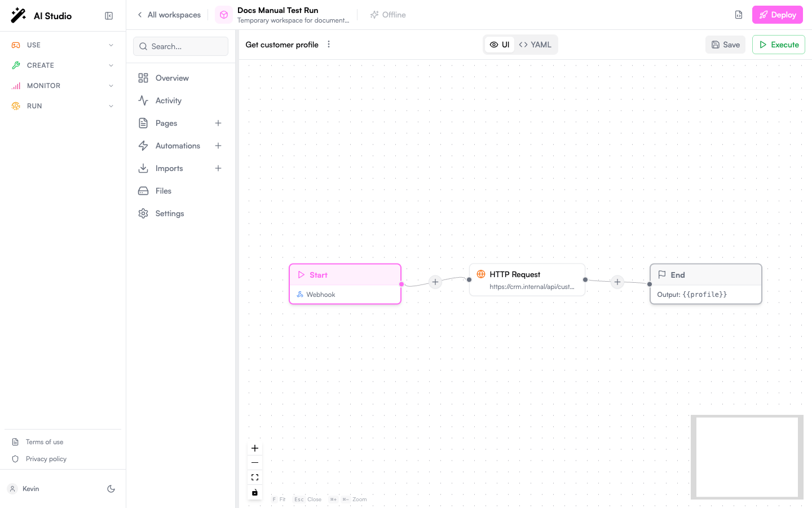Zoom out on the canvas
Image resolution: width=812 pixels, height=508 pixels.
(255, 463)
